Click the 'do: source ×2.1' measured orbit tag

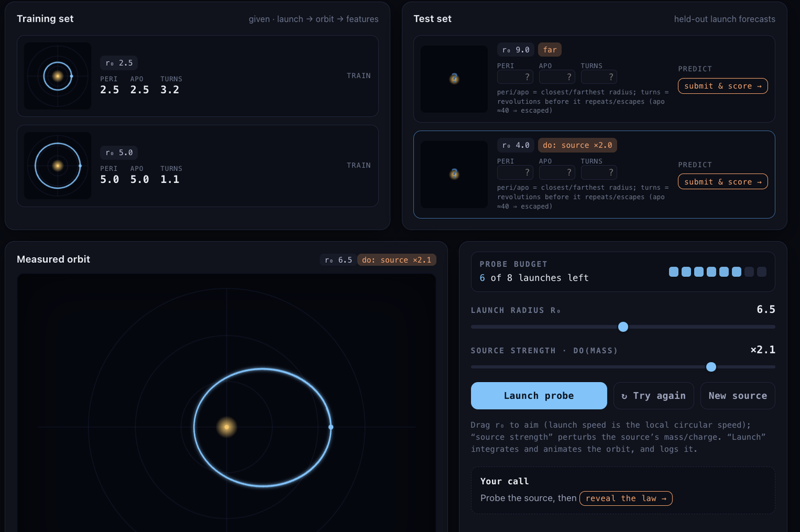(x=397, y=260)
